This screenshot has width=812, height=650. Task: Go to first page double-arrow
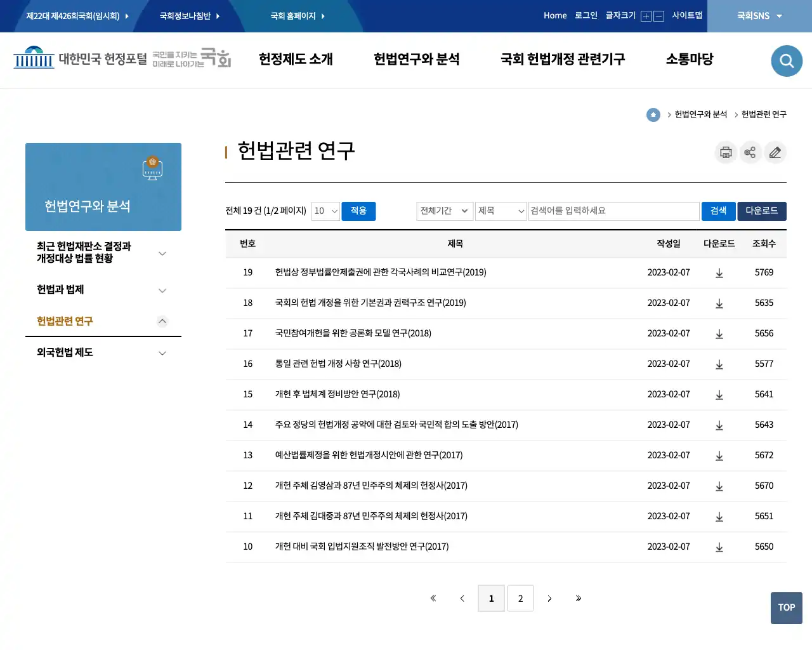tap(433, 598)
